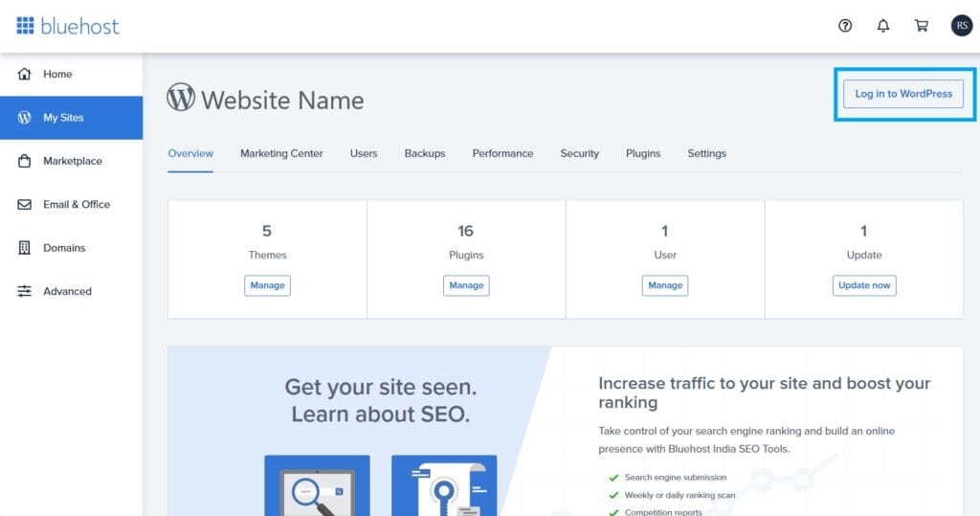This screenshot has width=980, height=516.
Task: Click the Email & Office envelope icon
Action: (25, 204)
